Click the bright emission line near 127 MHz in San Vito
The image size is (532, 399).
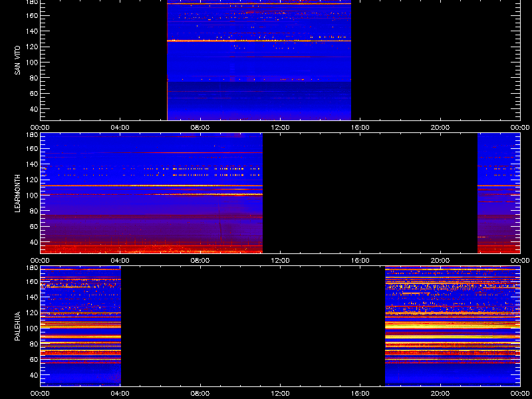coord(259,41)
